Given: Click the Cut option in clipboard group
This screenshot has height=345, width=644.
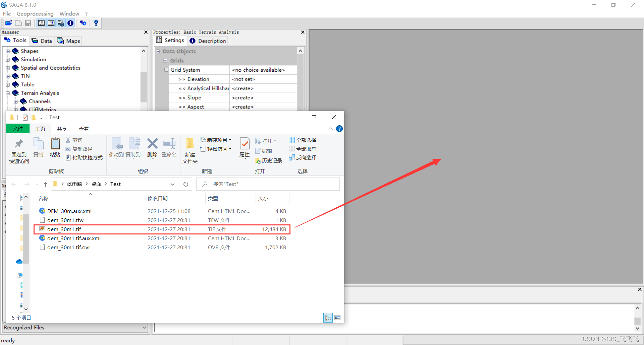Looking at the screenshot, I should click(x=74, y=140).
